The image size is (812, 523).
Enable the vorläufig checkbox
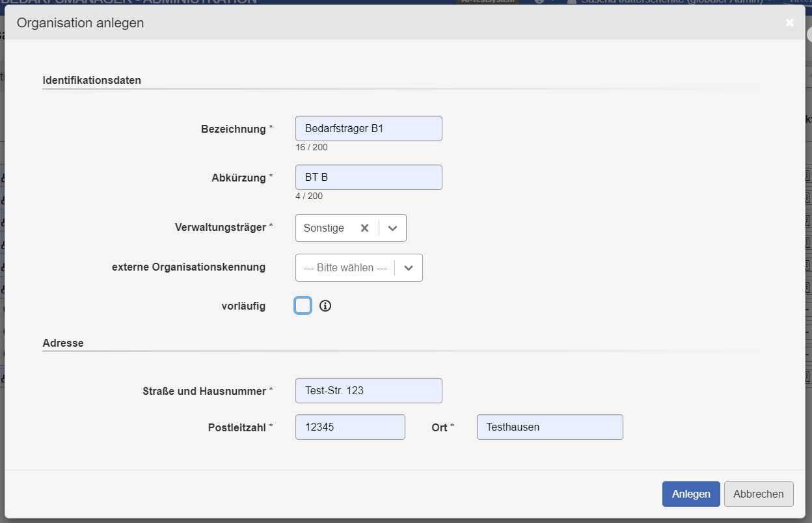click(x=303, y=306)
